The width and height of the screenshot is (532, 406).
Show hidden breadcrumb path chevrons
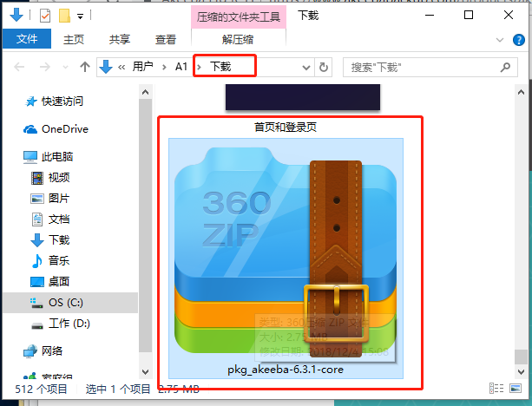coord(122,67)
